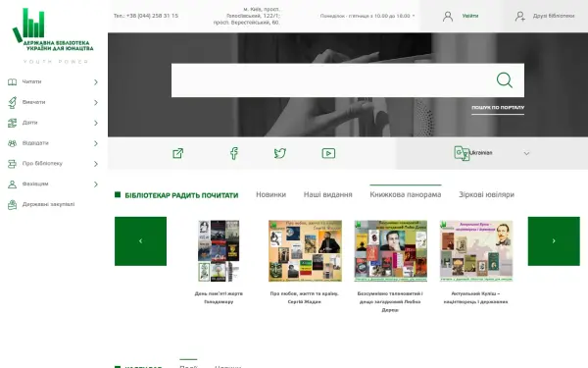Click the people group icon next to Відвідати
Viewport: 588px width, 368px height.
click(x=13, y=143)
